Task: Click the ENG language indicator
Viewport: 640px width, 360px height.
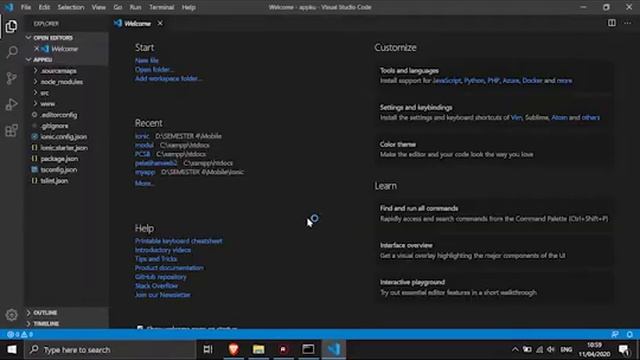Action: tap(566, 349)
